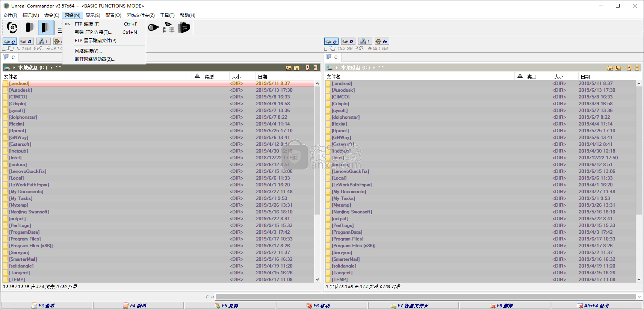
Task: Choose 新建 FTP 连接(T)... menu entry
Action: 104,32
